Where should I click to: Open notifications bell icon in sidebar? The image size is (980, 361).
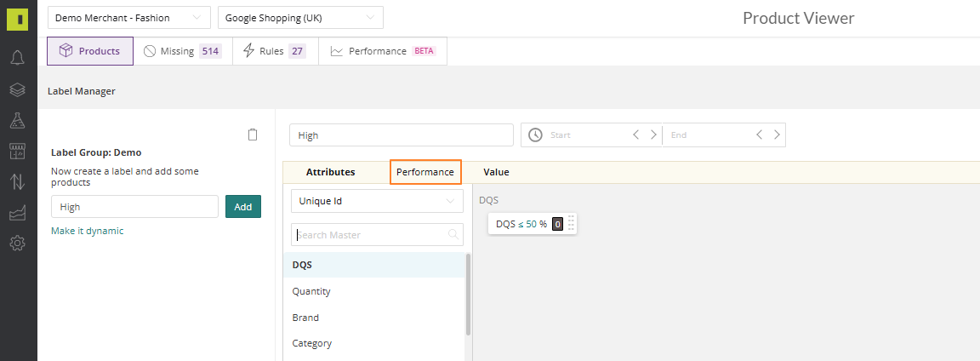(x=18, y=58)
